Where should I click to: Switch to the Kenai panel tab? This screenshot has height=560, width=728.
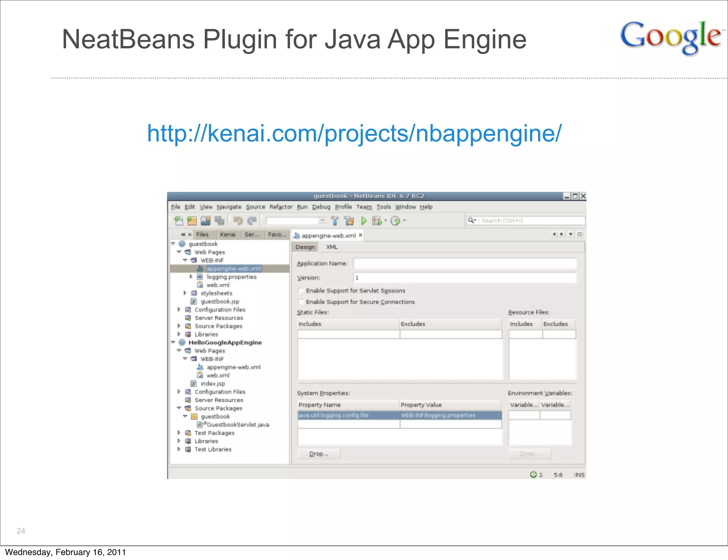pyautogui.click(x=227, y=235)
